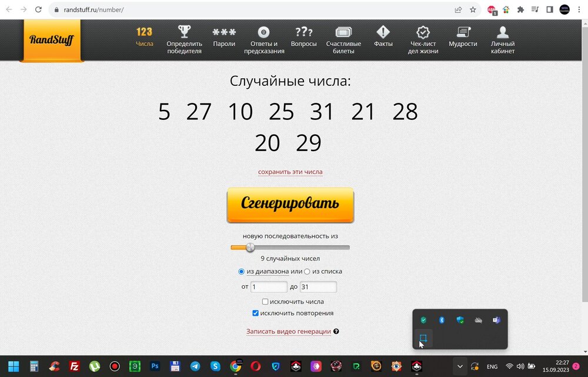The width and height of the screenshot is (588, 377).
Task: Bookmark this page with the star icon
Action: pos(473,10)
